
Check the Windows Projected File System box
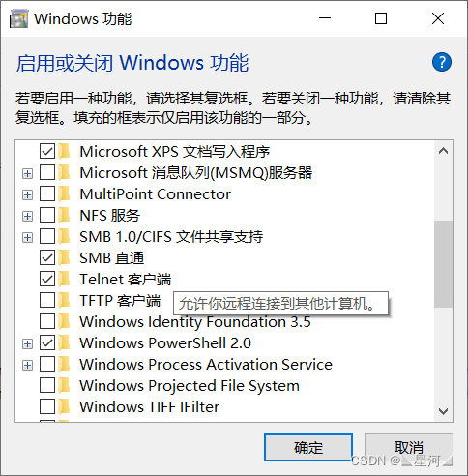[x=47, y=385]
